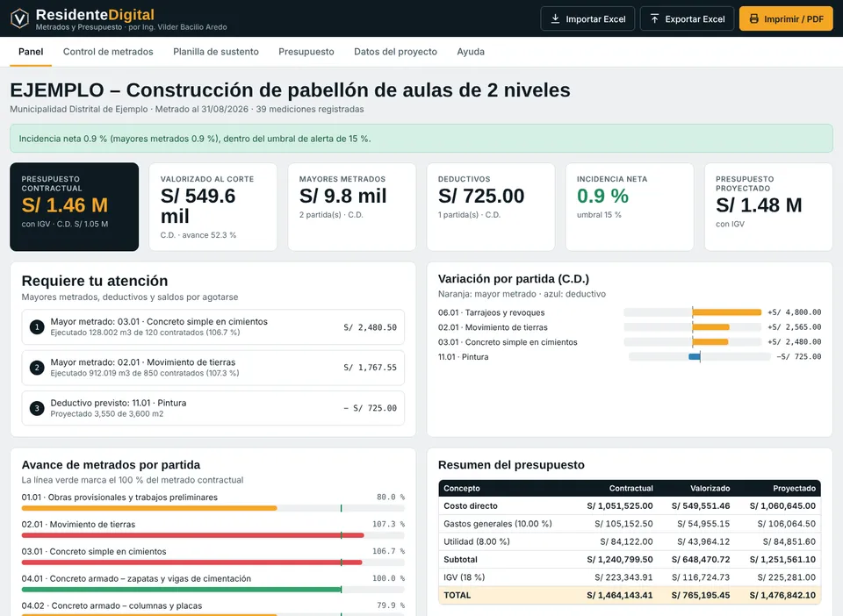843x616 pixels.
Task: Click the Mayores Metrados S/ 9.8 mil card
Action: 352,207
